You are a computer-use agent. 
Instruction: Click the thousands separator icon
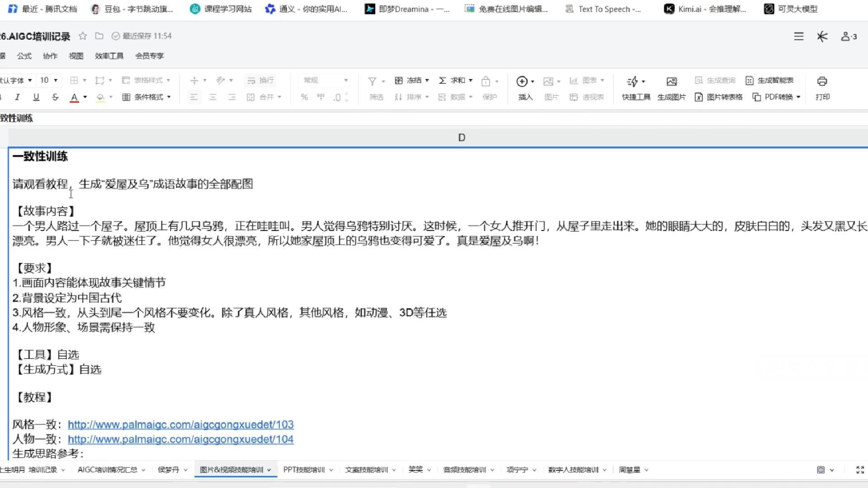coord(321,97)
